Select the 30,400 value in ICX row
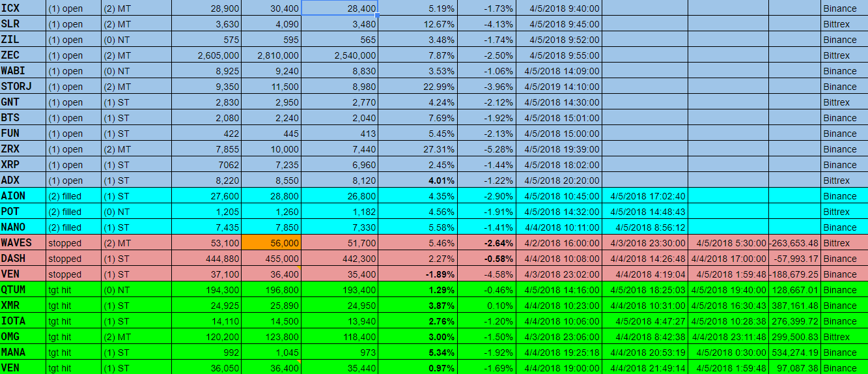Image resolution: width=868 pixels, height=374 pixels. point(272,8)
